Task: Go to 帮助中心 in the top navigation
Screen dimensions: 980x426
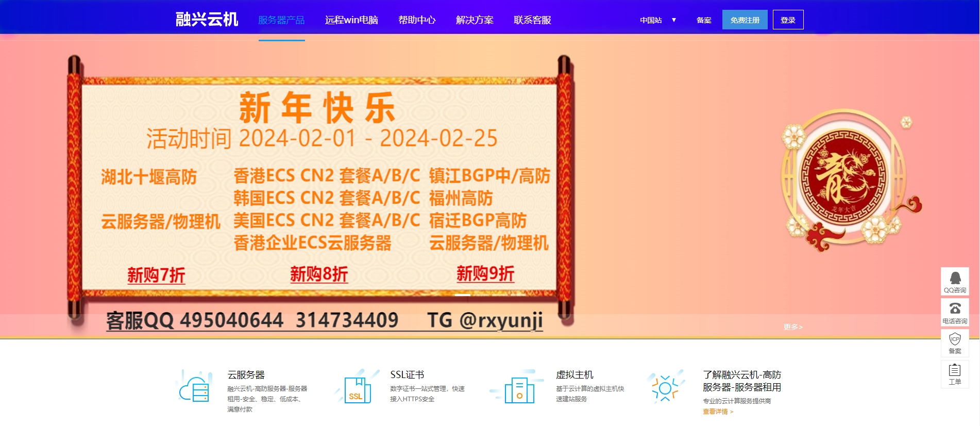Action: pos(417,20)
